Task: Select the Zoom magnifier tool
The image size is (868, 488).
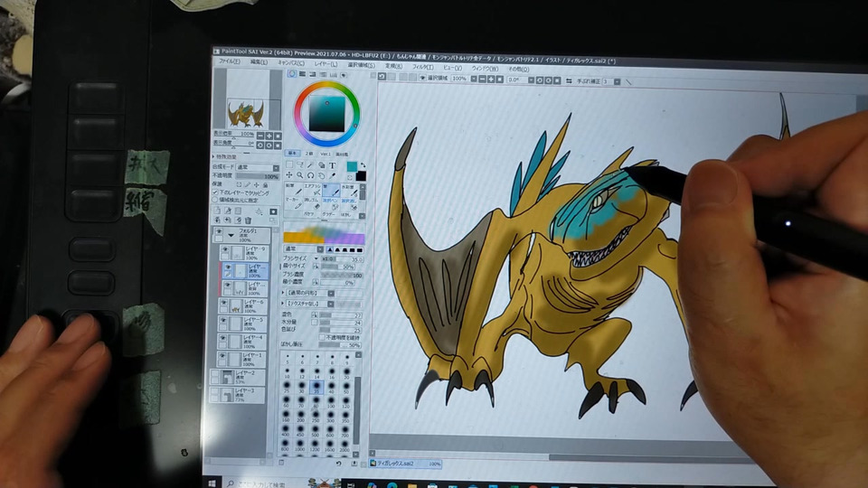Action: [x=300, y=175]
